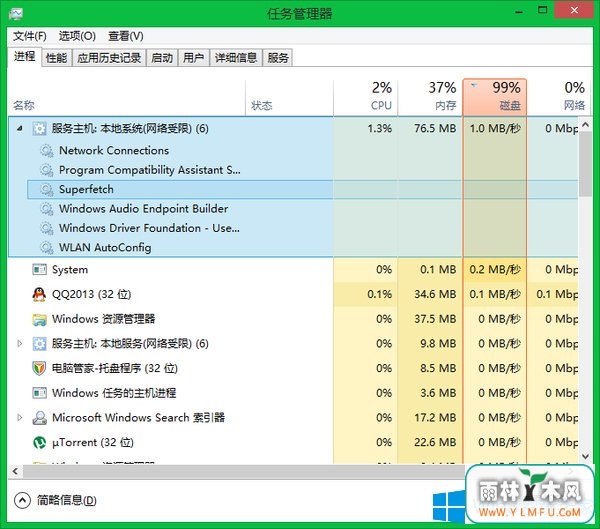
Task: Click the 服务主机: 本地服务 gear icon
Action: tap(39, 344)
